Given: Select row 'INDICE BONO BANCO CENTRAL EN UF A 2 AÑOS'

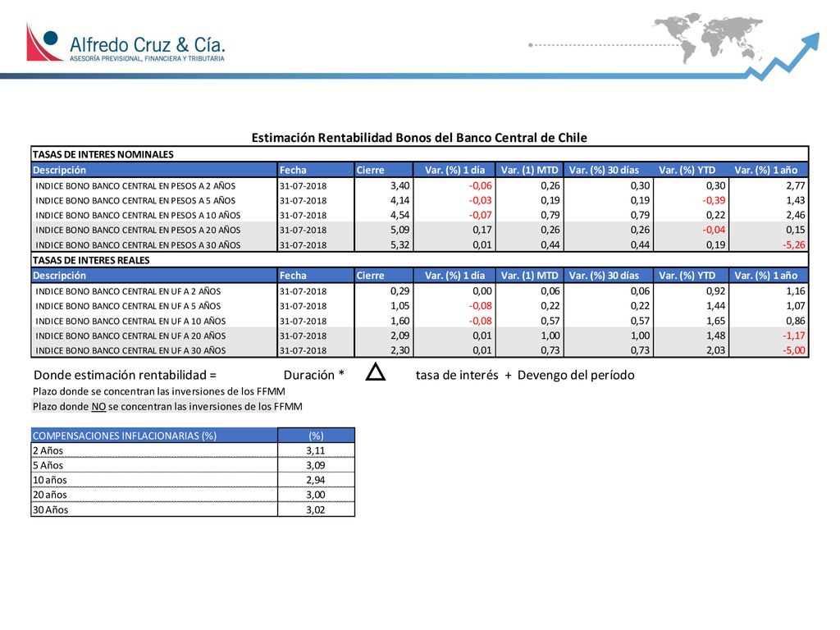Looking at the screenshot, I should pyautogui.click(x=420, y=291).
